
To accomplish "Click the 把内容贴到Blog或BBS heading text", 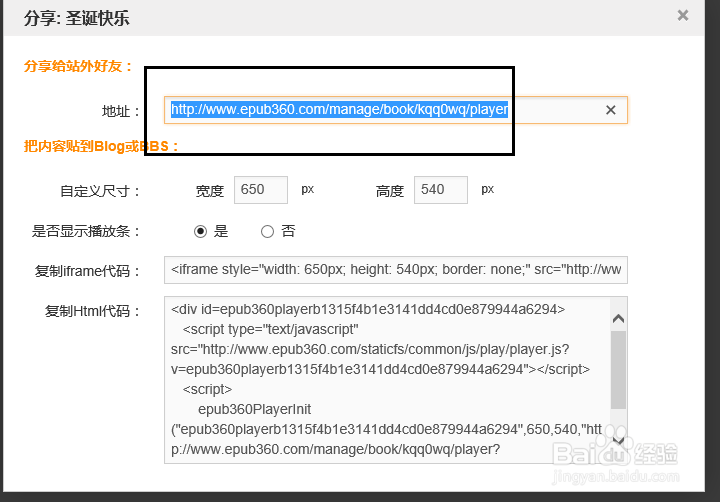I will (101, 147).
